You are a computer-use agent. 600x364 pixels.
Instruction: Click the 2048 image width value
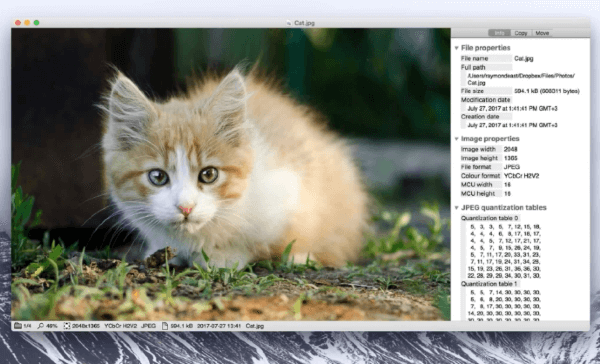tap(510, 149)
